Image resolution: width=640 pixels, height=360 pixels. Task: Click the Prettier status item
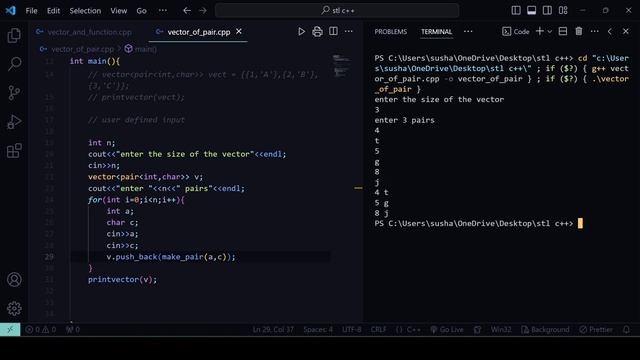pyautogui.click(x=596, y=329)
